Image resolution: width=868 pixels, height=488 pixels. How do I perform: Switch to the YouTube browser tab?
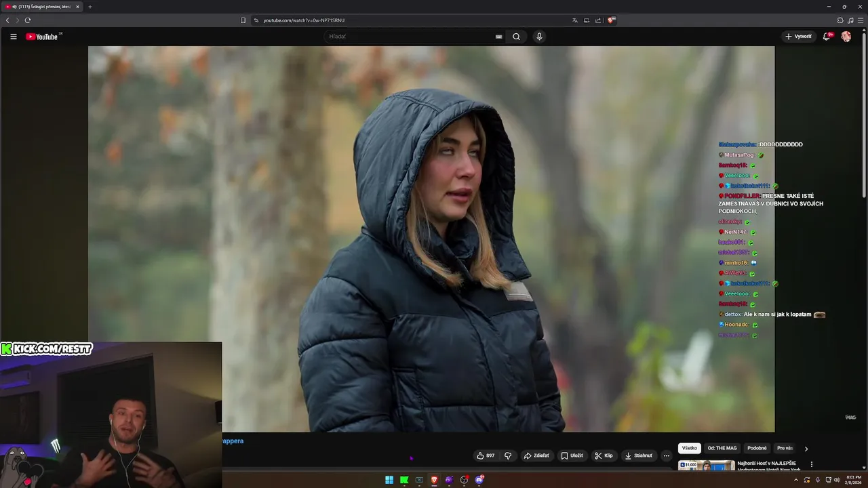click(42, 7)
